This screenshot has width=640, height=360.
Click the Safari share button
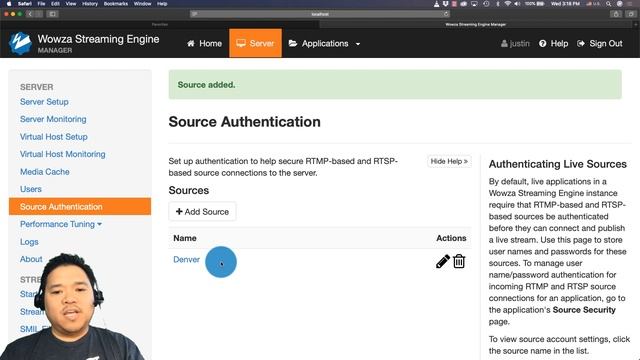pos(616,14)
